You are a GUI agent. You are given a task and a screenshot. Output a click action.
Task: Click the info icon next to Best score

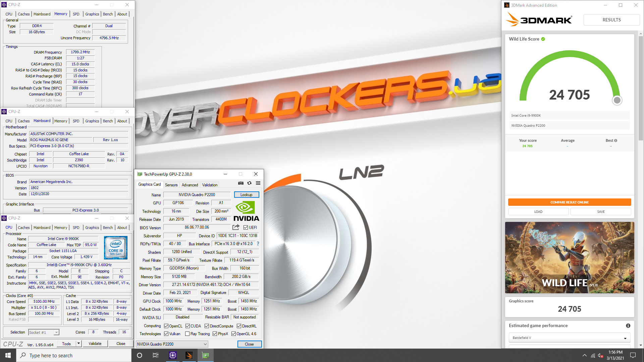point(615,140)
